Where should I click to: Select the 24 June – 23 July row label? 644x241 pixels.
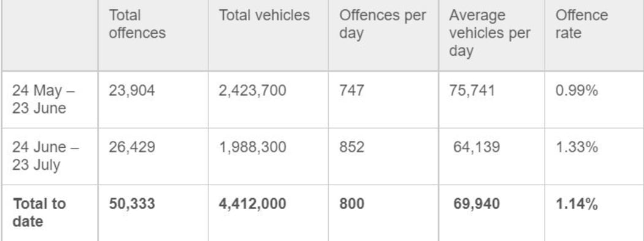45,156
